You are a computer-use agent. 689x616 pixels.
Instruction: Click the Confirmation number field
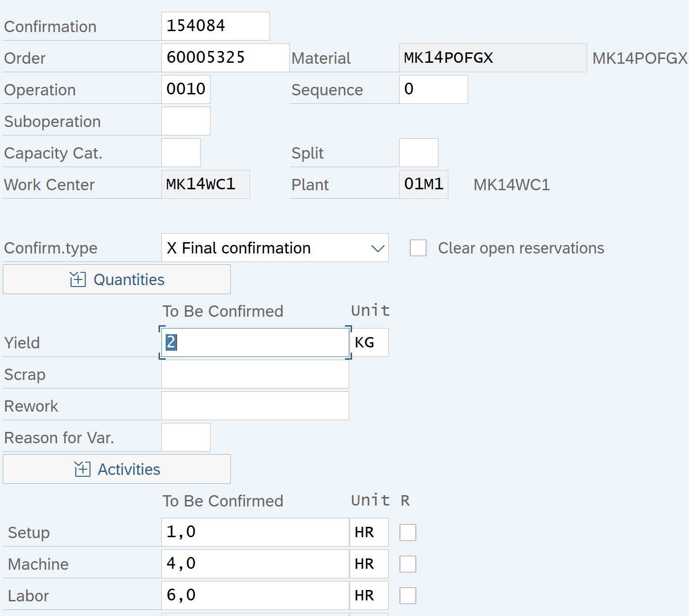(x=215, y=26)
